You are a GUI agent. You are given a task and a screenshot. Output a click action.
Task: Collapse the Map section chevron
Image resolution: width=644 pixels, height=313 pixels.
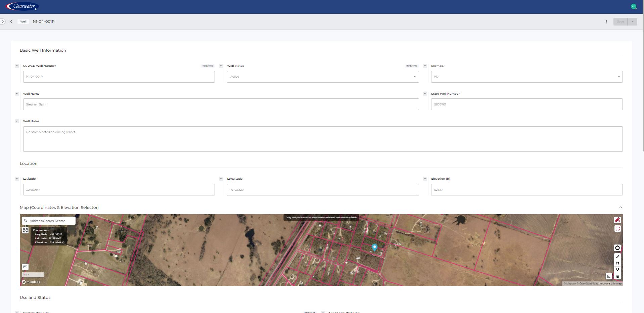[620, 208]
